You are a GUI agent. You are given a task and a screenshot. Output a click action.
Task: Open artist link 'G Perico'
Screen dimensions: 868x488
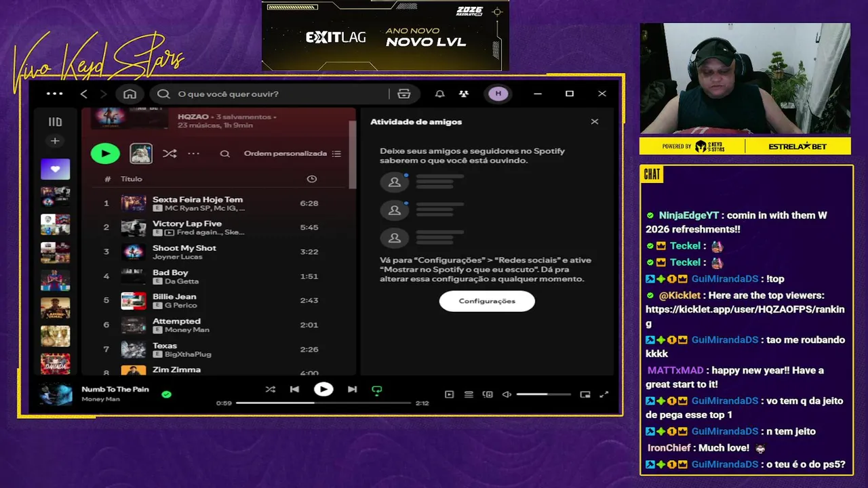(180, 306)
